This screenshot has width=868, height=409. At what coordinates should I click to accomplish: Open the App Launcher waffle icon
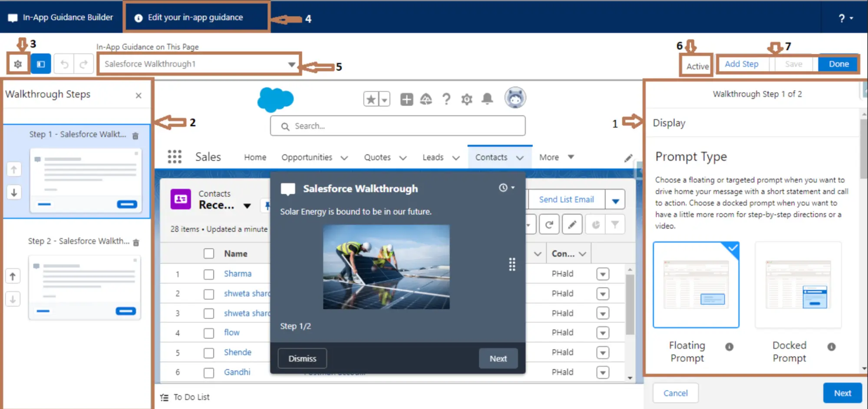174,157
